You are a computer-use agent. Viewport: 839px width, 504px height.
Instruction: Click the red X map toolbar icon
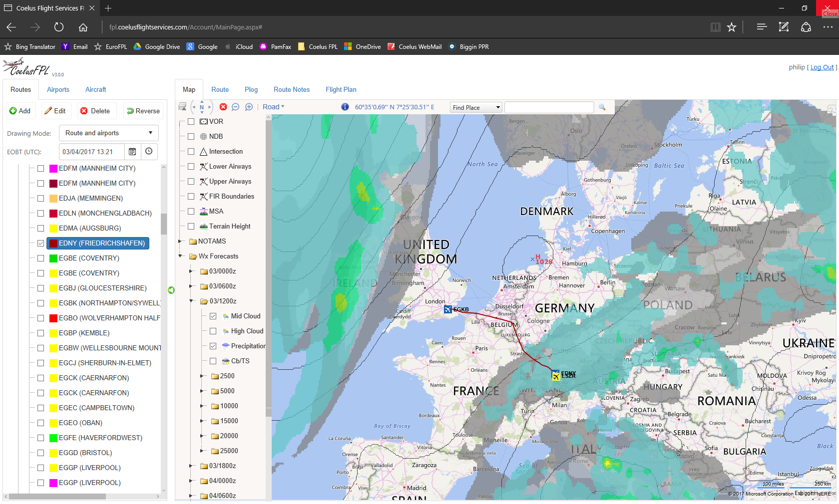(223, 107)
